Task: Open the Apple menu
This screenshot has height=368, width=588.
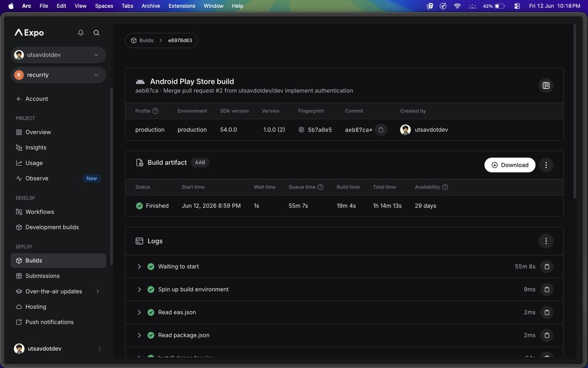Action: 11,6
